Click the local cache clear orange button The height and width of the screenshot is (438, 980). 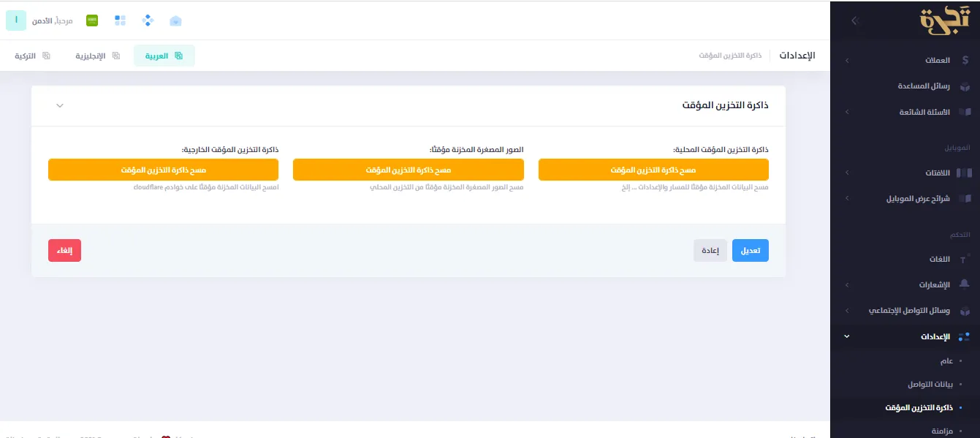tap(653, 170)
